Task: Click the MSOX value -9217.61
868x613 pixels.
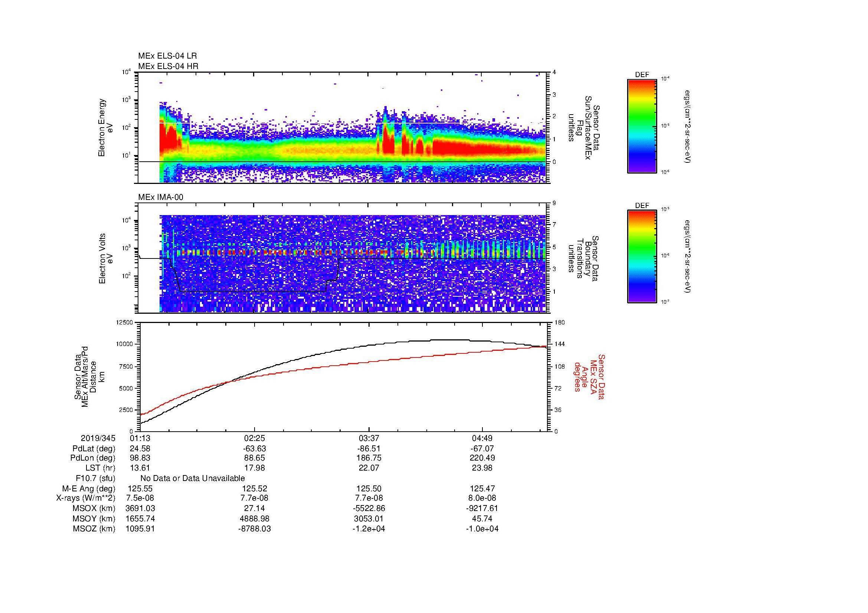Action: [x=482, y=508]
